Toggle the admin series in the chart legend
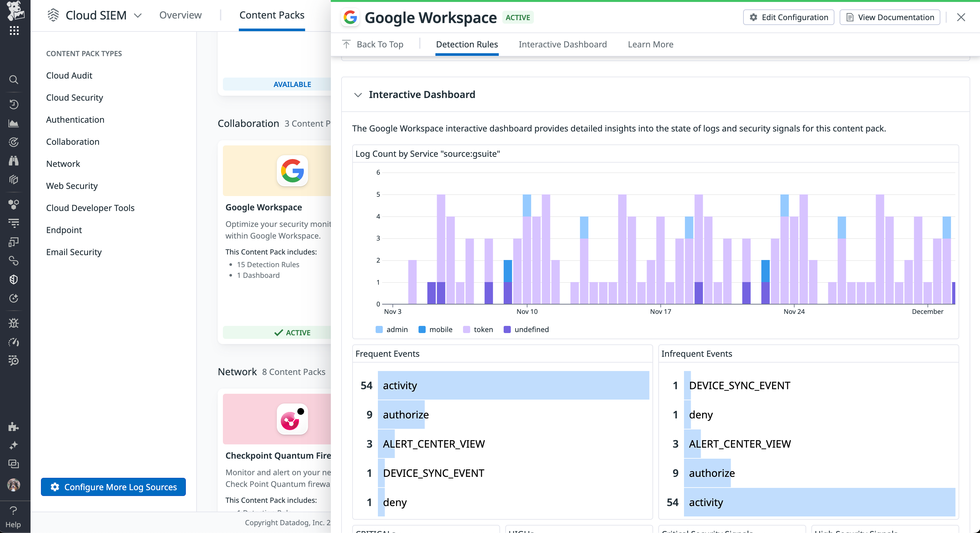This screenshot has width=980, height=533. point(392,329)
